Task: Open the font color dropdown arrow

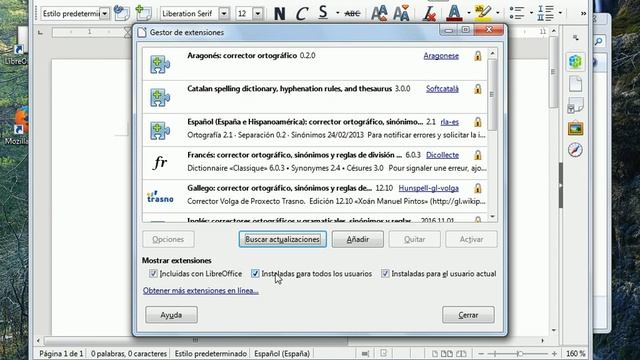Action: pos(469,13)
